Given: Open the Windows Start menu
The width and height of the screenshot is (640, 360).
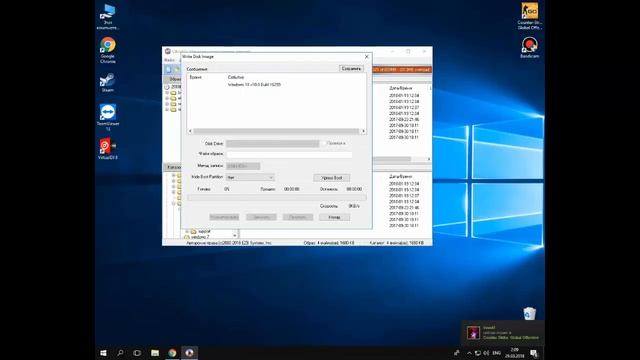Looking at the screenshot, I should click(x=103, y=353).
